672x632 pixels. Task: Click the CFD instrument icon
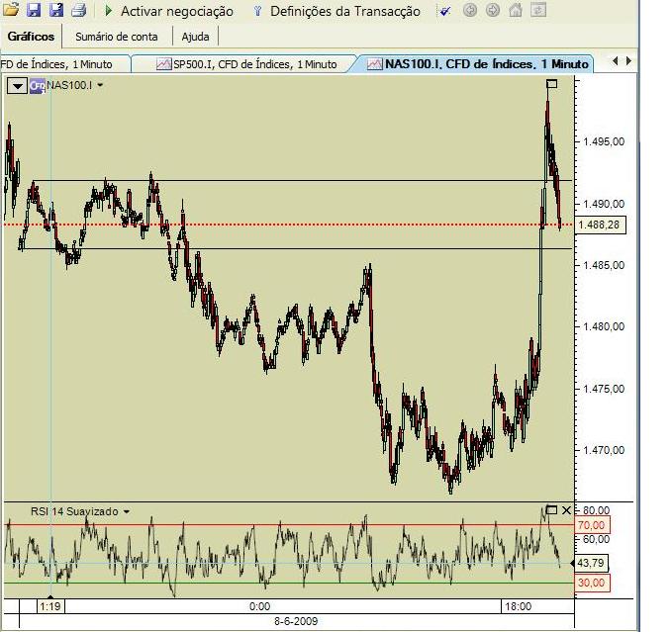[x=38, y=86]
